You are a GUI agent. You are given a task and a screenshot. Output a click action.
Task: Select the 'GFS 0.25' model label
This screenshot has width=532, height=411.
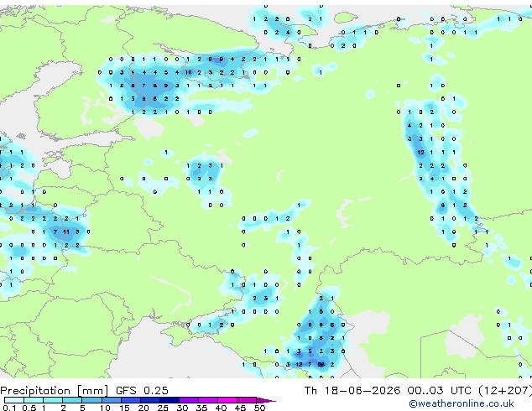(x=142, y=391)
